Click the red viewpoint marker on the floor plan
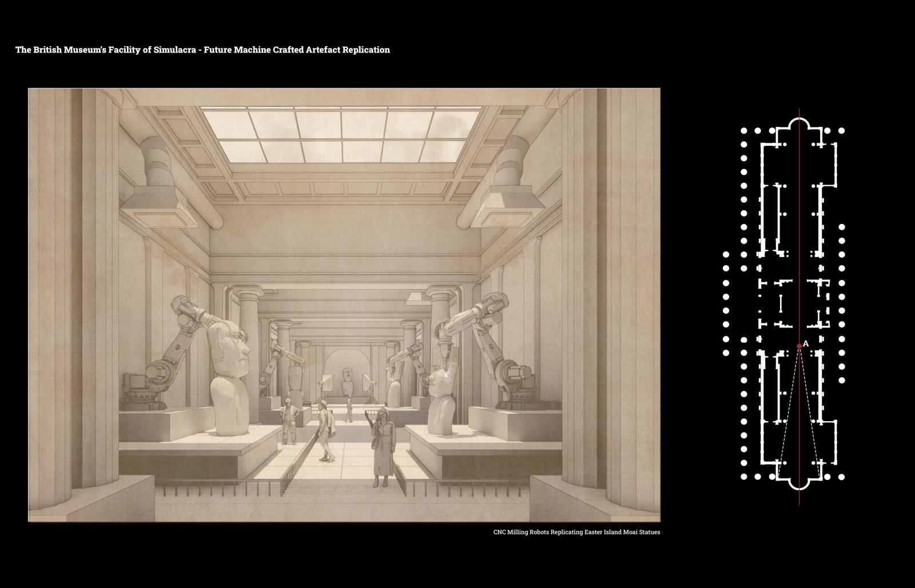915x588 pixels. 799,346
